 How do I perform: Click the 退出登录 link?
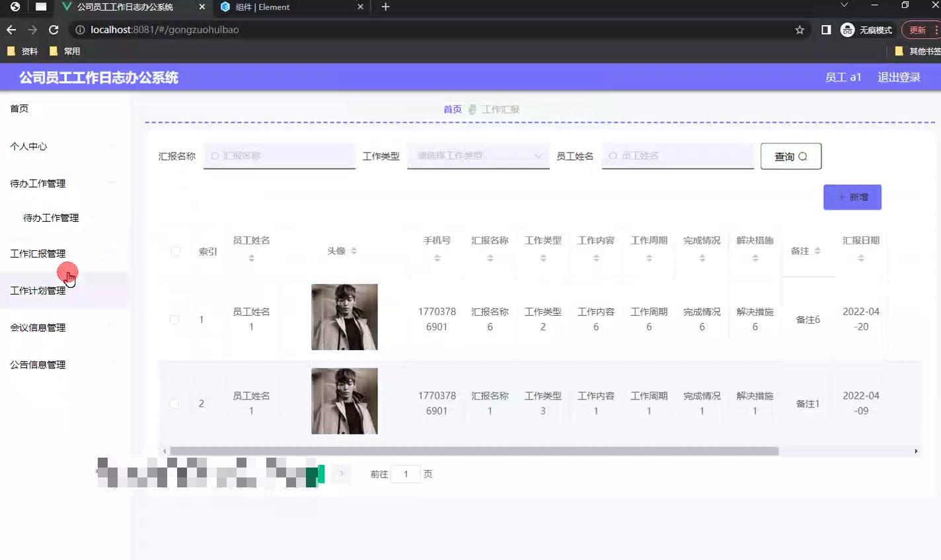[899, 77]
